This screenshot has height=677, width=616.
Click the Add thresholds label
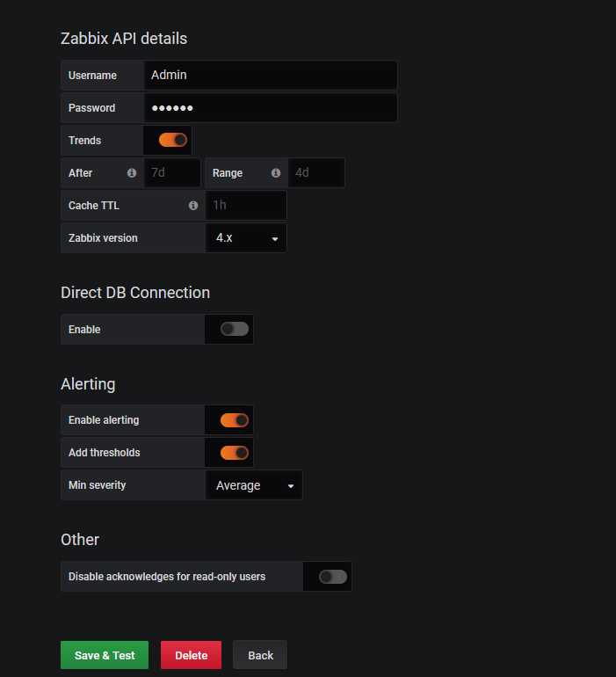point(104,453)
